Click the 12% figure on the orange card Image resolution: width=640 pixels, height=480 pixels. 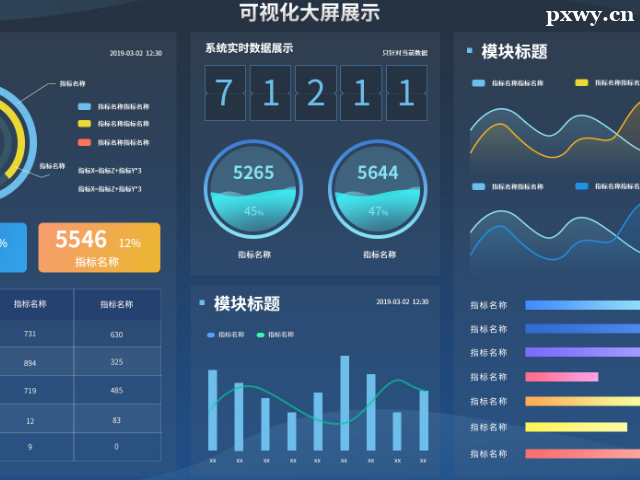130,243
